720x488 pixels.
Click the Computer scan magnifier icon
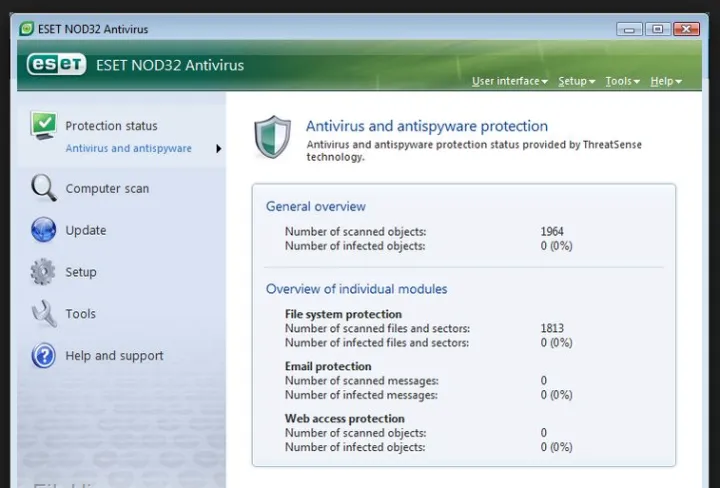[44, 188]
